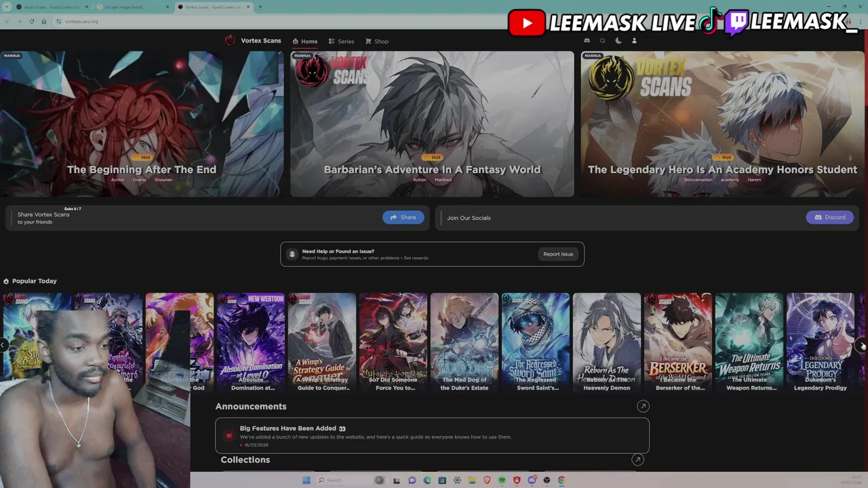The width and height of the screenshot is (868, 488).
Task: Open the search icon in site header
Action: click(602, 41)
